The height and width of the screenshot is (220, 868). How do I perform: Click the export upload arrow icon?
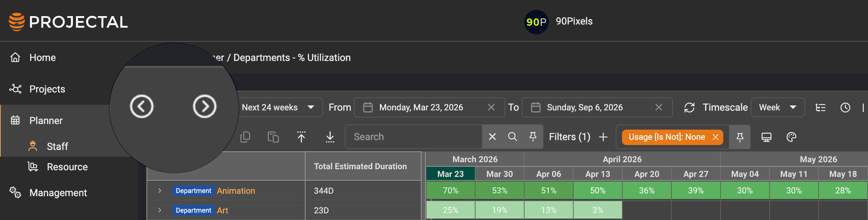[x=301, y=137]
